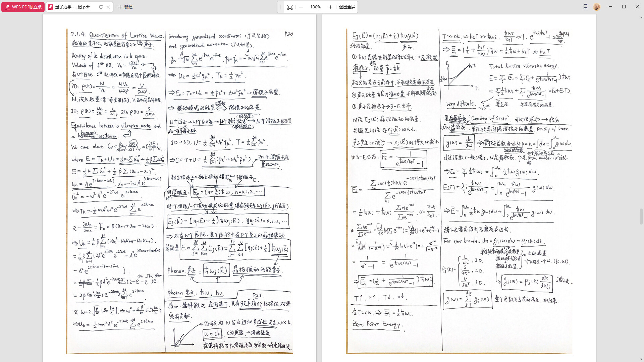Zoom in with the plus icon
Viewport: 644px width, 362px height.
[x=331, y=7]
